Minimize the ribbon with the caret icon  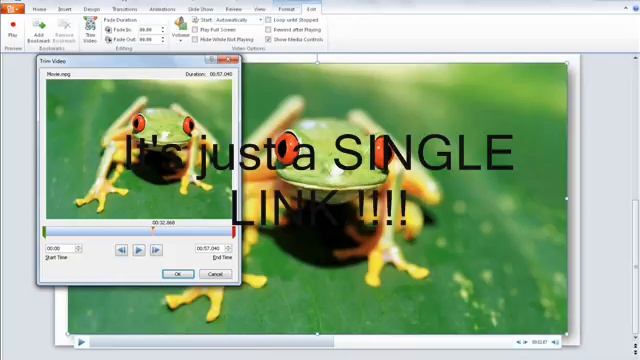click(x=626, y=8)
